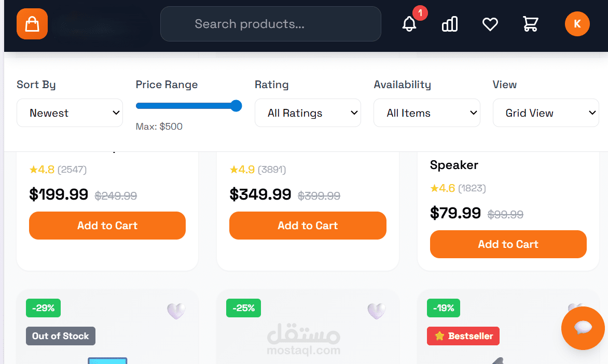Screen dimensions: 608x364
Task: Add the $349.99 product to cart
Action: click(308, 226)
